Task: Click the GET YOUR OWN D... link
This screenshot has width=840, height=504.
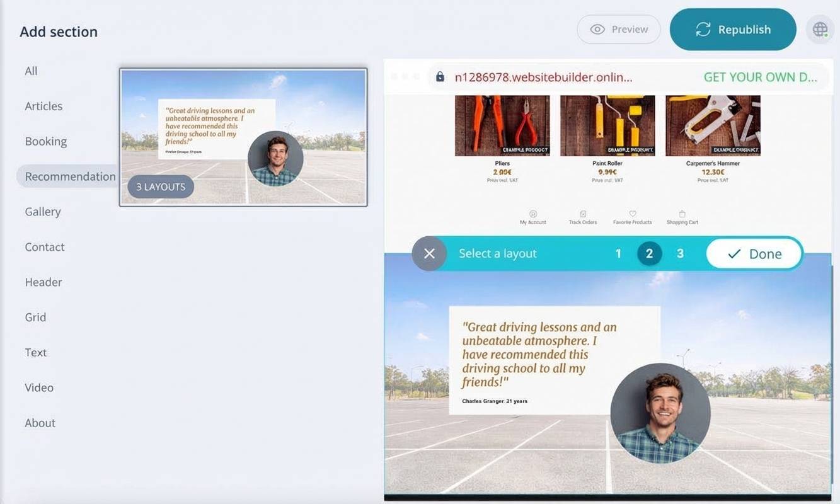Action: point(760,77)
